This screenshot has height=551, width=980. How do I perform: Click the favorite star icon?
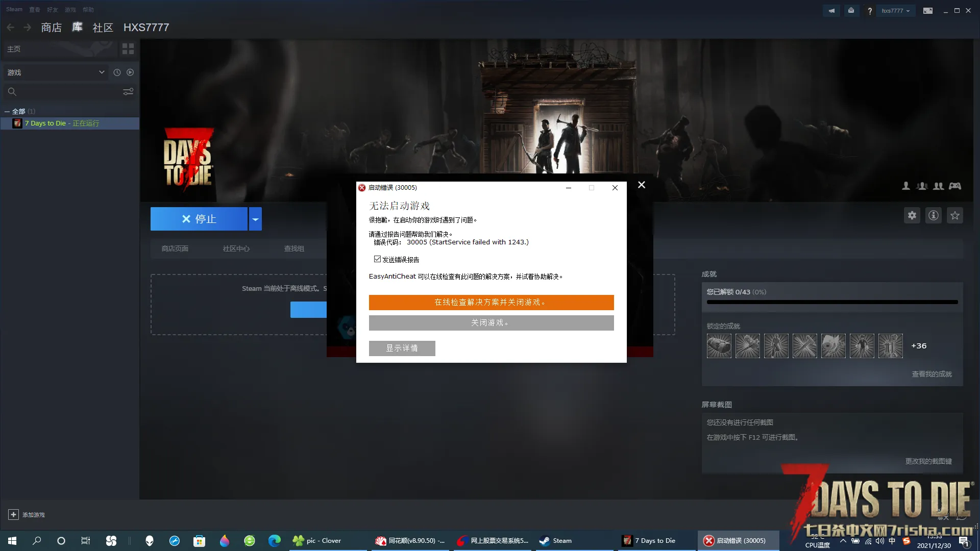point(955,215)
